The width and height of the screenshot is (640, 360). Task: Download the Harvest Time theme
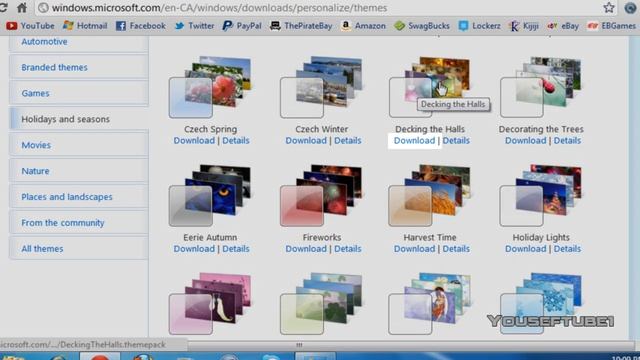(x=414, y=249)
